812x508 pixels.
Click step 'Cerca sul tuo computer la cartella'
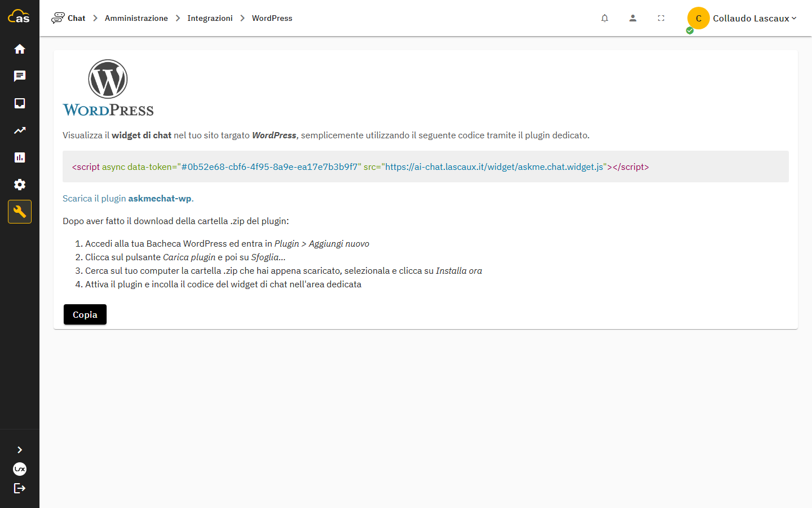284,270
